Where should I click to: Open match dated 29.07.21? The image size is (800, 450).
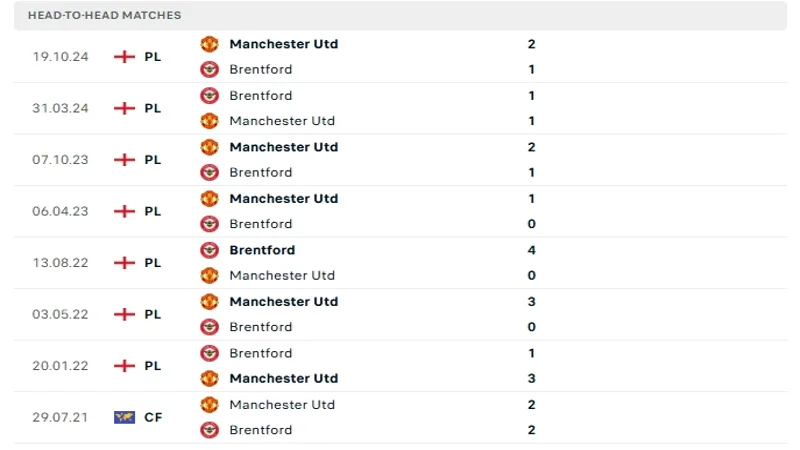pos(60,417)
